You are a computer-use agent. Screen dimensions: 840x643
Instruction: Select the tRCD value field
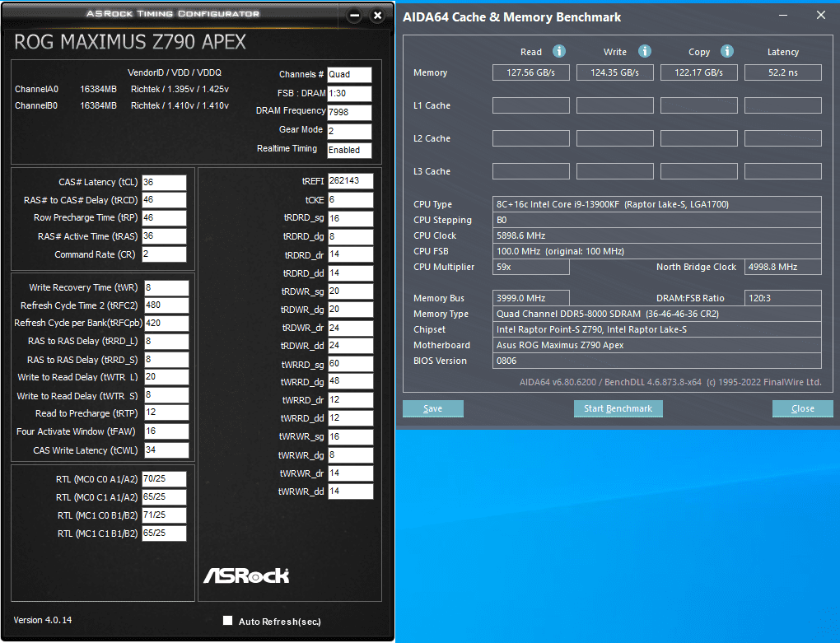[x=164, y=200]
